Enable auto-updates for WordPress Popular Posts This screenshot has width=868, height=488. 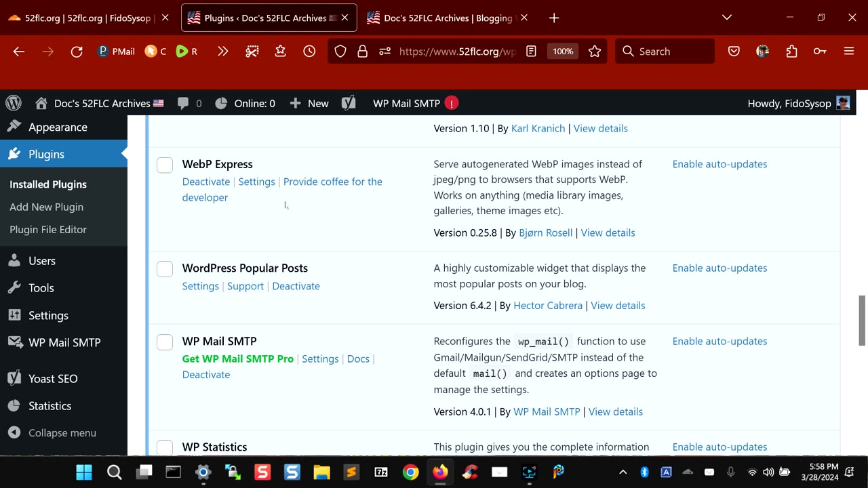(x=719, y=268)
